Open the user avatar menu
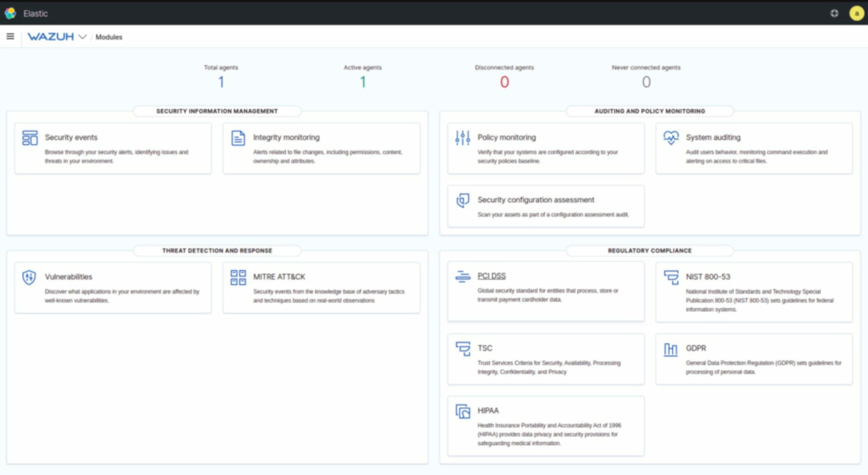The height and width of the screenshot is (475, 868). tap(856, 13)
